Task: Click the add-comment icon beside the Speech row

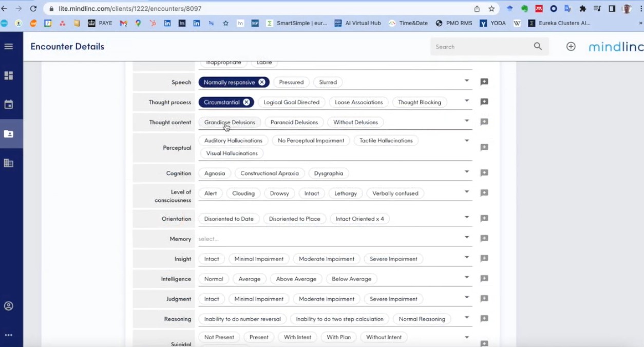Action: pos(483,81)
